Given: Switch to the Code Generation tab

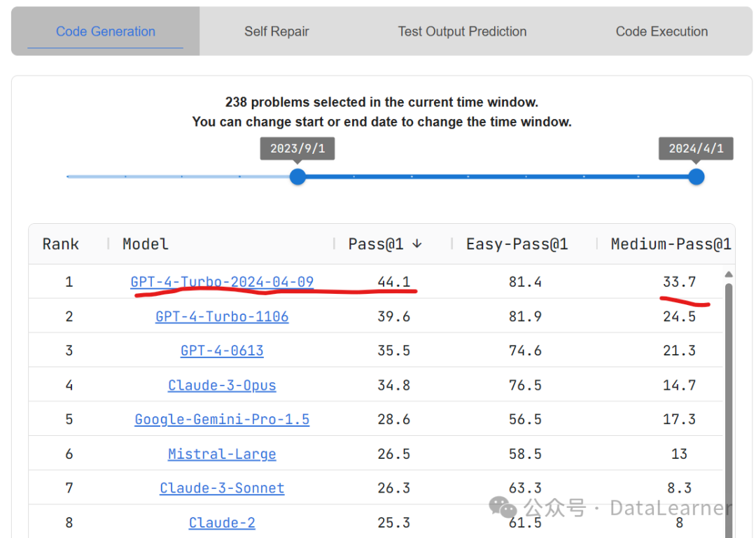Looking at the screenshot, I should [x=106, y=31].
